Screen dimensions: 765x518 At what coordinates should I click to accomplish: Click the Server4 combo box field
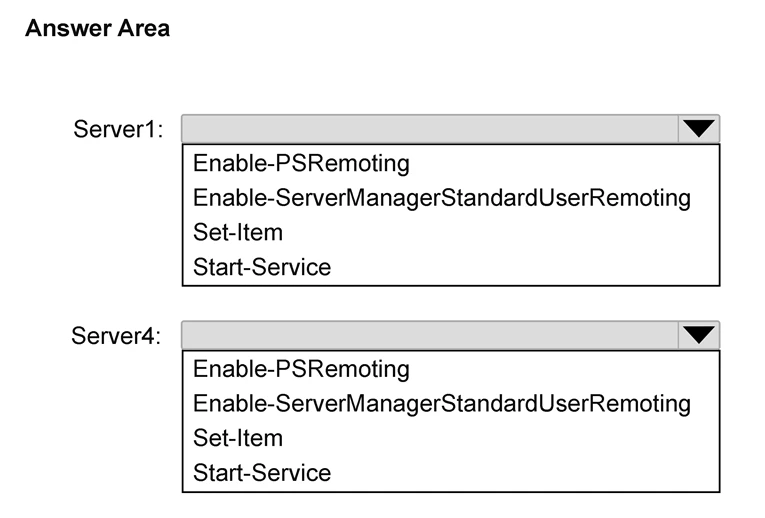point(430,335)
